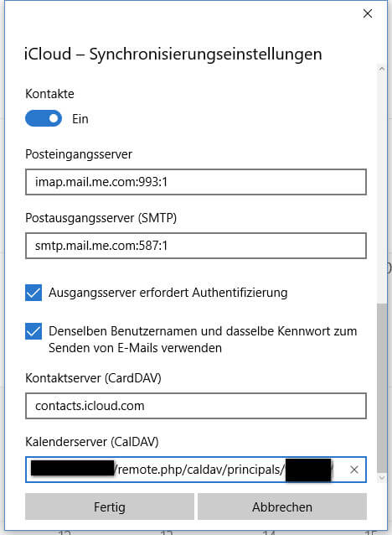
Task: Uncheck Ausgangsserver erfordert Authentifizierung checkbox
Action: [34, 293]
